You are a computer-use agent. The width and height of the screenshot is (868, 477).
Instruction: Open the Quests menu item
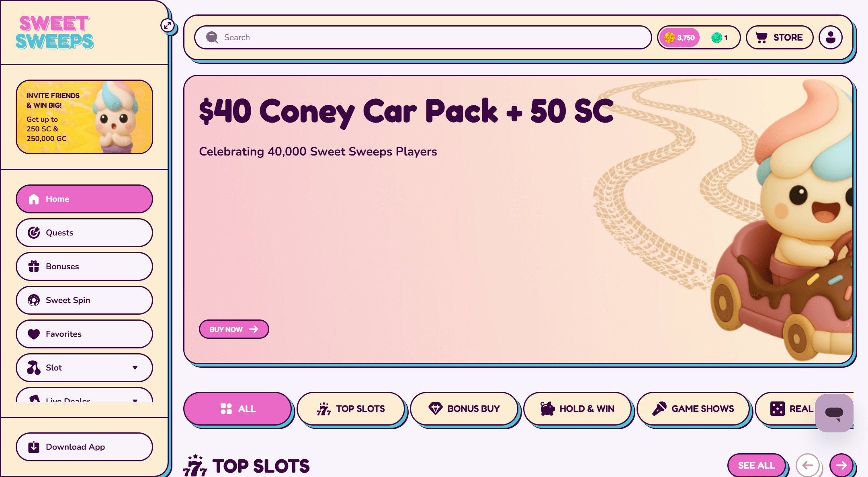[84, 233]
